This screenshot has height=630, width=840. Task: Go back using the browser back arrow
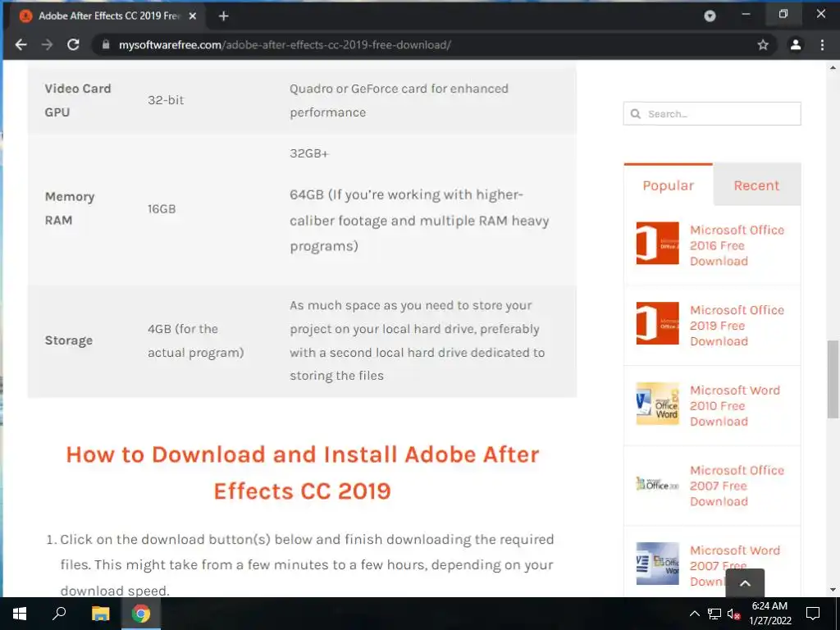(x=21, y=45)
